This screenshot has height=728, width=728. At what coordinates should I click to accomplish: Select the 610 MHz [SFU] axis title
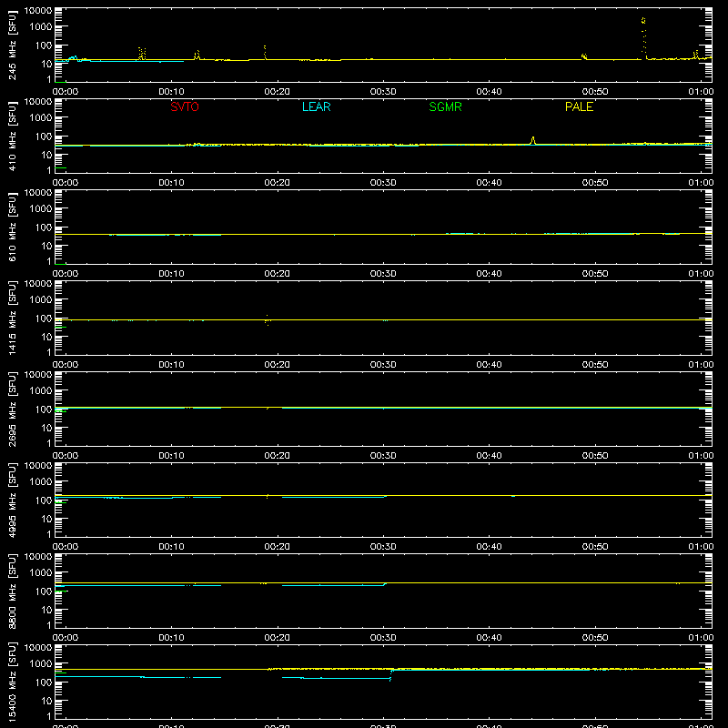tap(12, 227)
